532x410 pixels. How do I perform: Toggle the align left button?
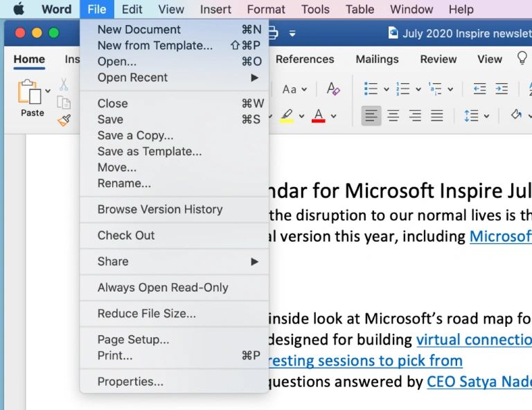tap(371, 116)
